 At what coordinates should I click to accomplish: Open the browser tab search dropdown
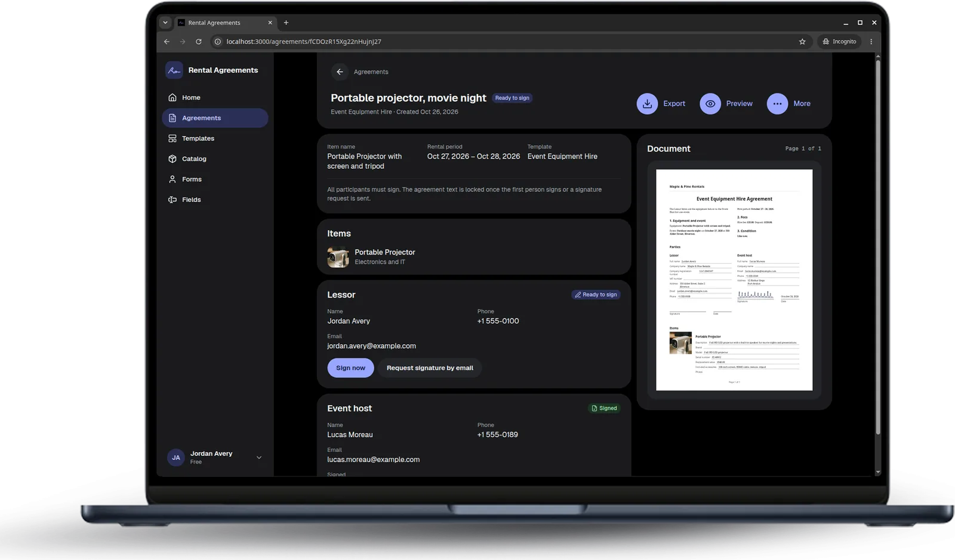165,23
